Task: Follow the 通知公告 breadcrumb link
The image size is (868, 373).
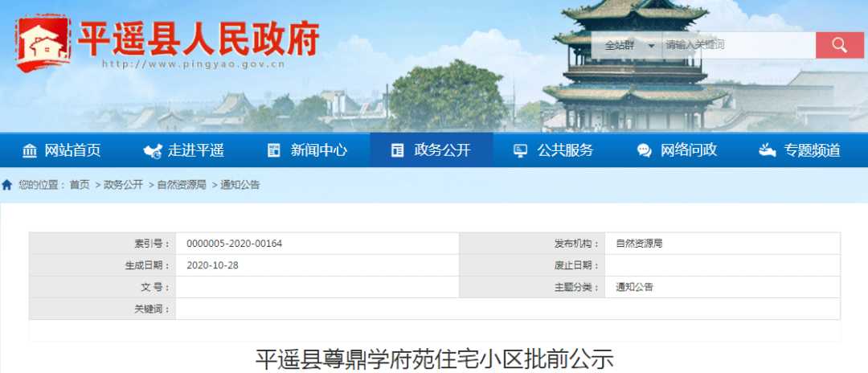Action: 240,186
